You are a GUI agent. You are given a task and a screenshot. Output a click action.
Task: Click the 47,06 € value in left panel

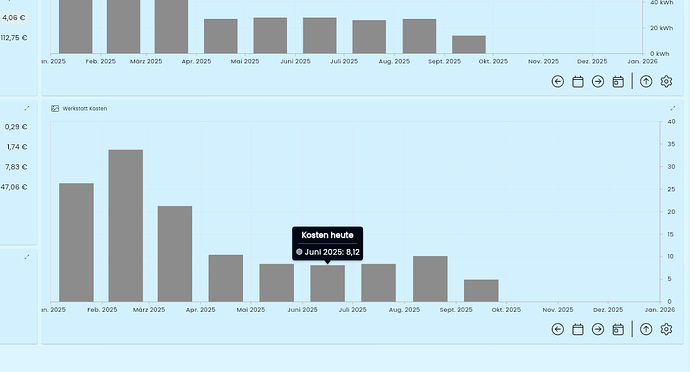coord(14,187)
